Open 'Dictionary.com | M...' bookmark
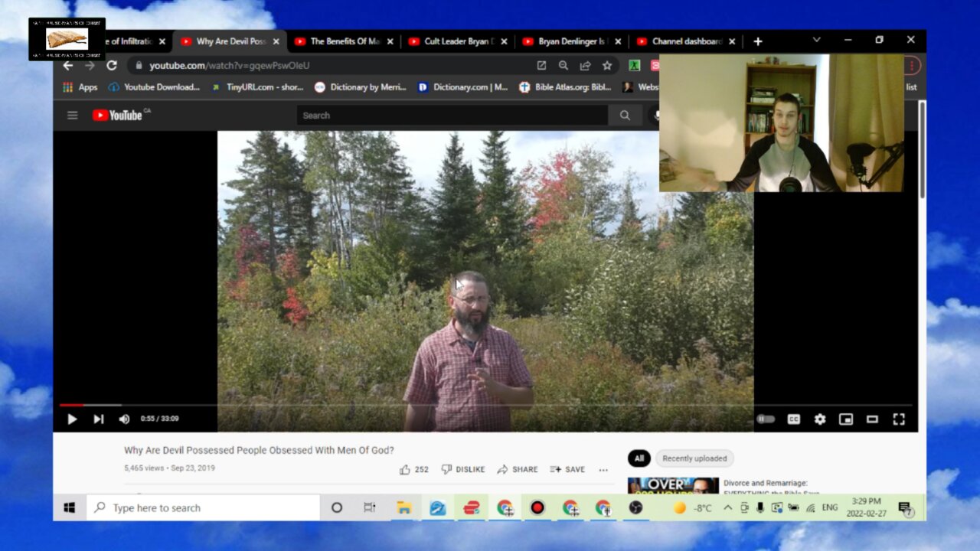Image resolution: width=980 pixels, height=551 pixels. point(463,87)
